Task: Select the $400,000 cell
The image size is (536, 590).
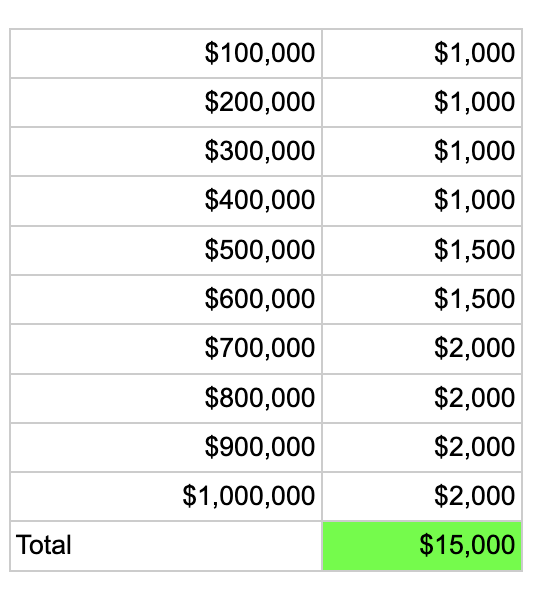Action: pos(166,201)
